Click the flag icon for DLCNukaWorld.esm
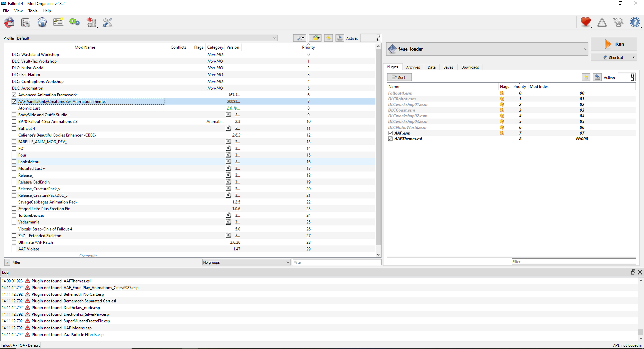 coord(502,128)
